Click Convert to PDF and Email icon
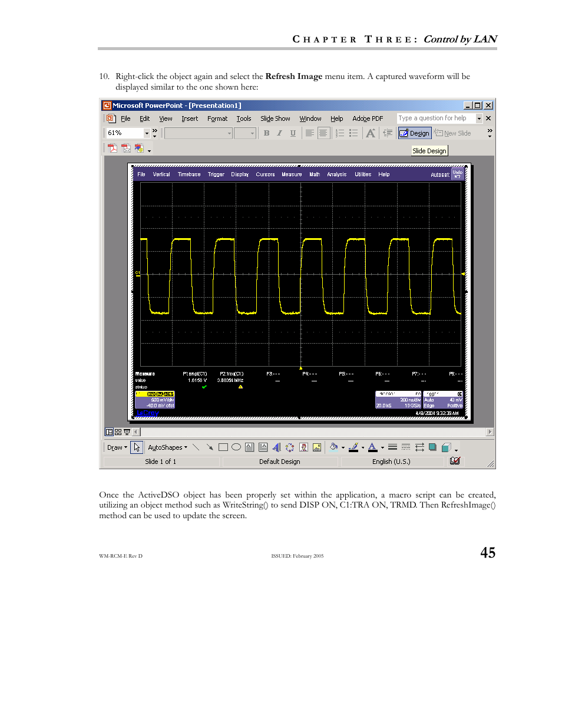Viewport: 562px width, 728px height. coord(126,149)
